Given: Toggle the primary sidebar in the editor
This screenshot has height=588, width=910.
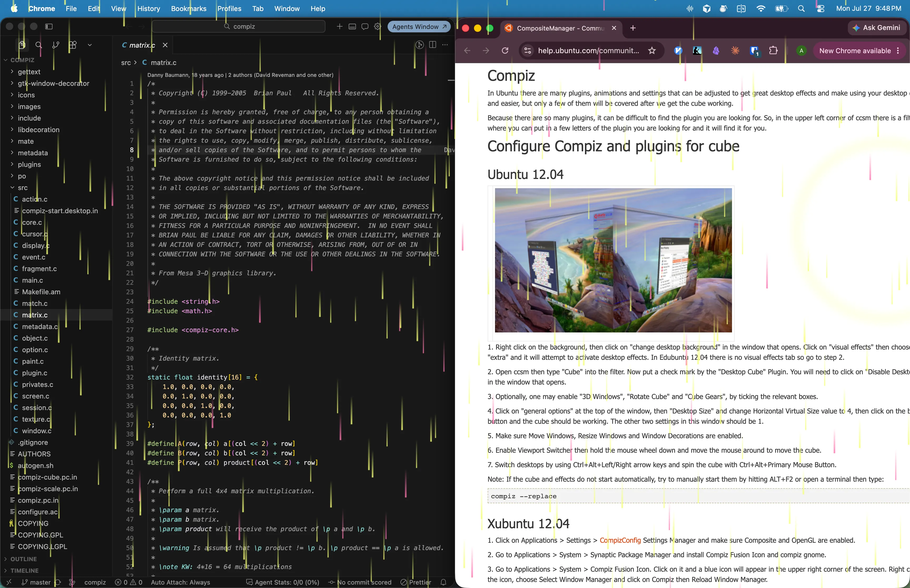Looking at the screenshot, I should click(x=49, y=26).
